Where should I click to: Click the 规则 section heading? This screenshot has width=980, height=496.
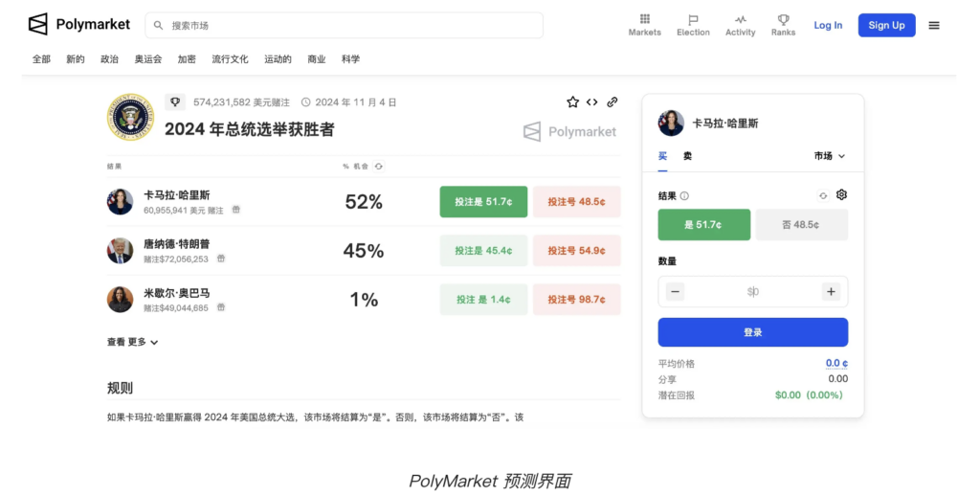coord(120,388)
